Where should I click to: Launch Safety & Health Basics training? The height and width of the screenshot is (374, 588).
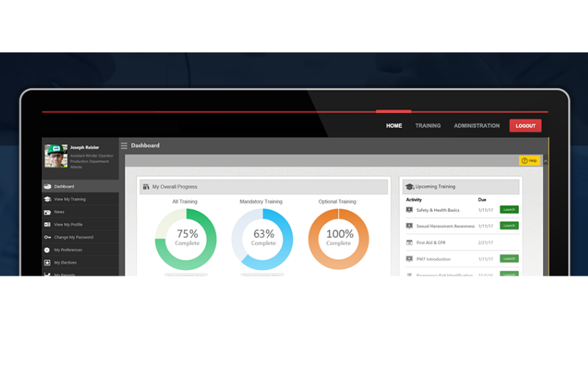coord(510,209)
